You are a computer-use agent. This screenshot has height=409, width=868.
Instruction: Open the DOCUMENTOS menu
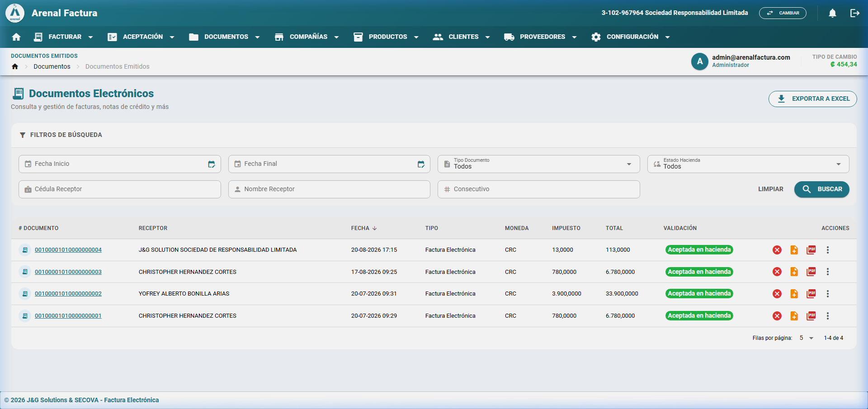click(225, 37)
